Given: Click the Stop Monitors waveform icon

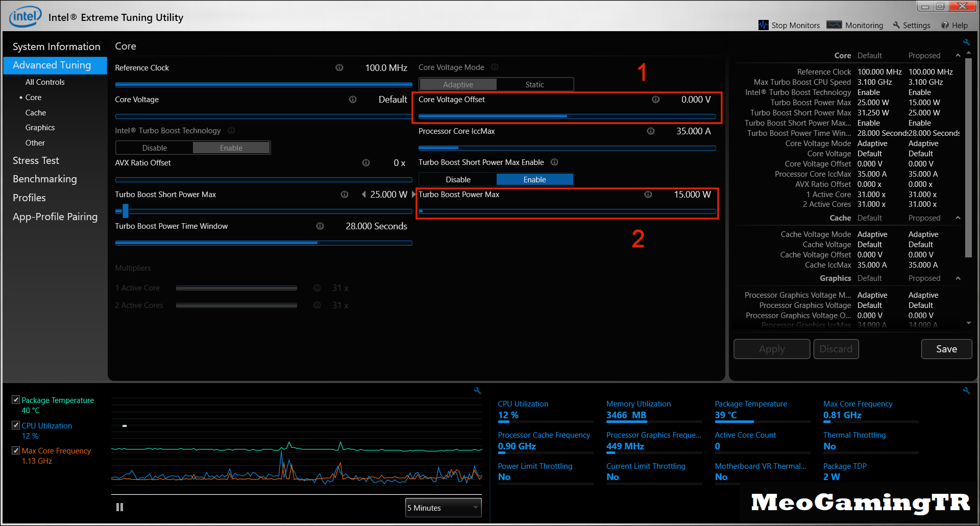Looking at the screenshot, I should (763, 25).
